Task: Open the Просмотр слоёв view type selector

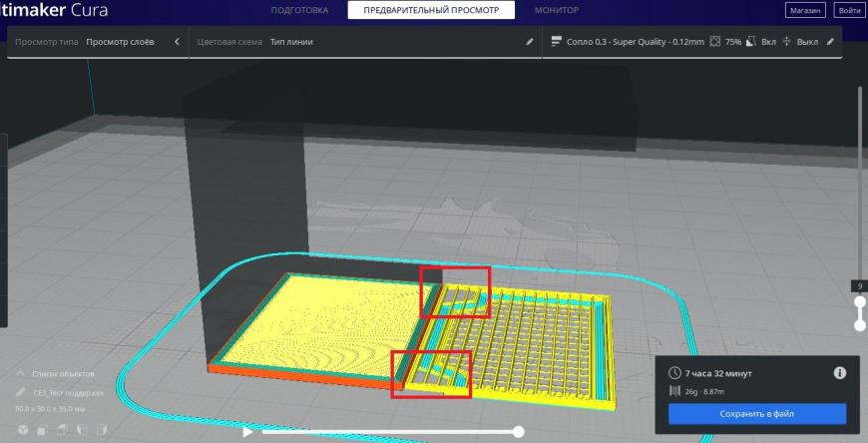Action: 120,42
